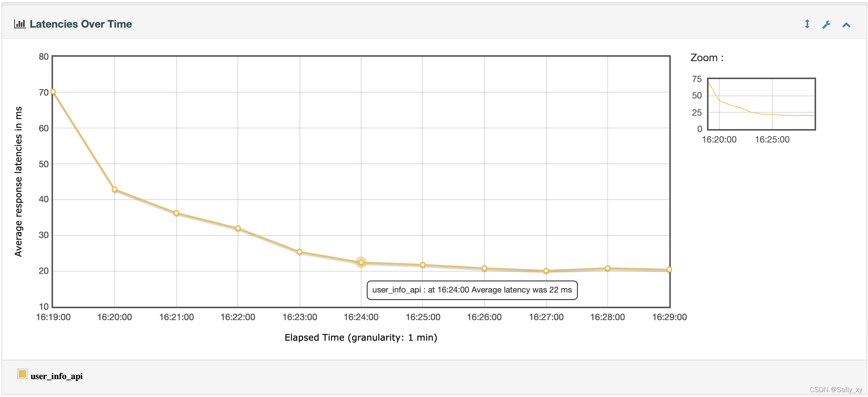Image resolution: width=868 pixels, height=397 pixels.
Task: Click the Latencies Over Time title
Action: point(81,24)
